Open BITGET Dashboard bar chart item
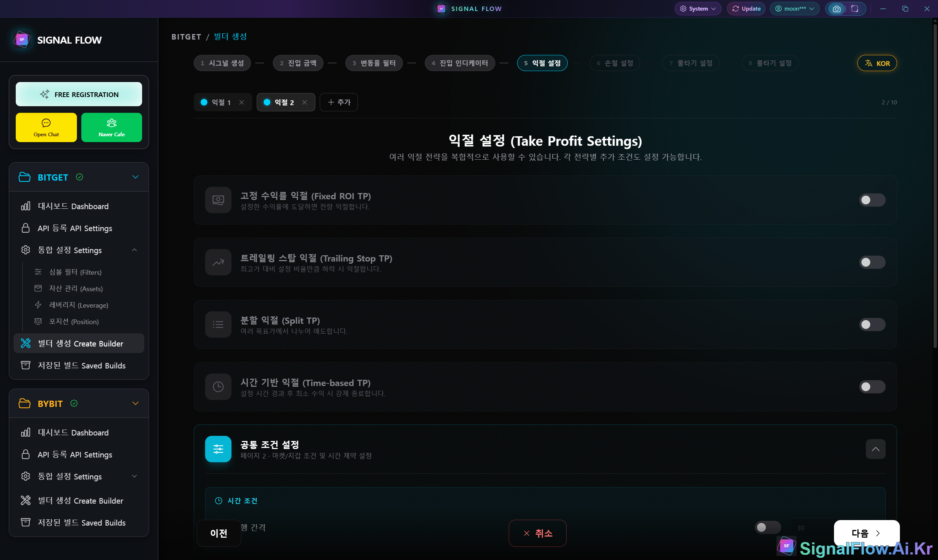Image resolution: width=938 pixels, height=560 pixels. pos(73,206)
